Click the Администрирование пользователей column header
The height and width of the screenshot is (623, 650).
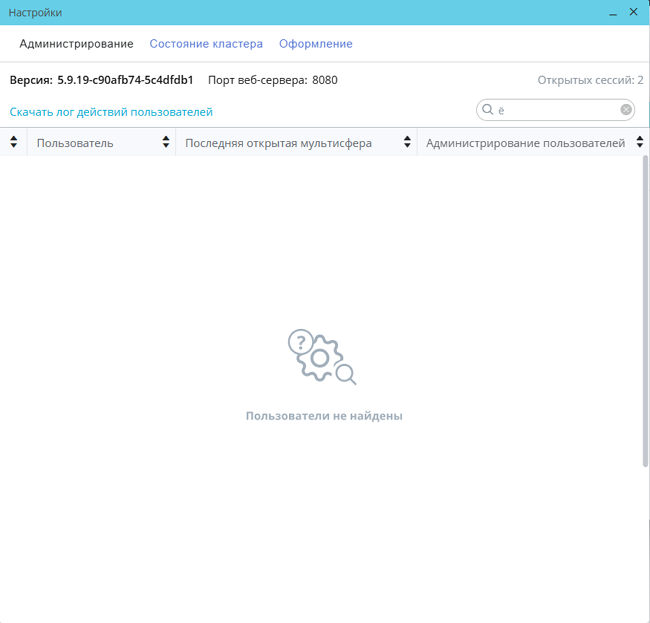pos(524,143)
